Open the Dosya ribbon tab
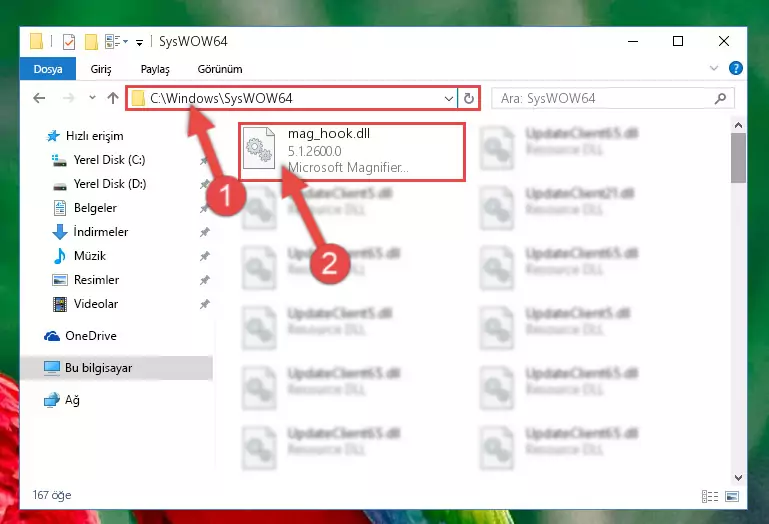The width and height of the screenshot is (769, 524). tap(48, 69)
